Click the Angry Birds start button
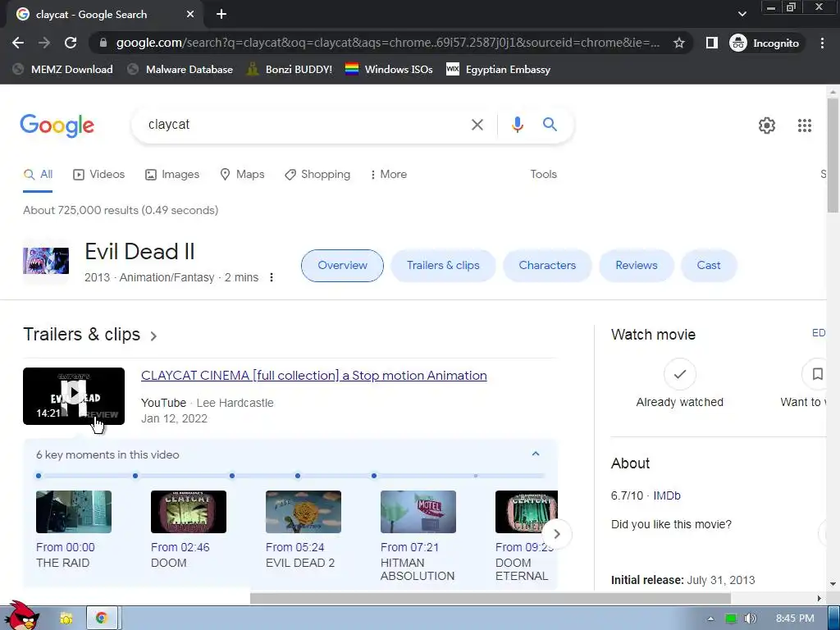840x630 pixels. pos(21,617)
